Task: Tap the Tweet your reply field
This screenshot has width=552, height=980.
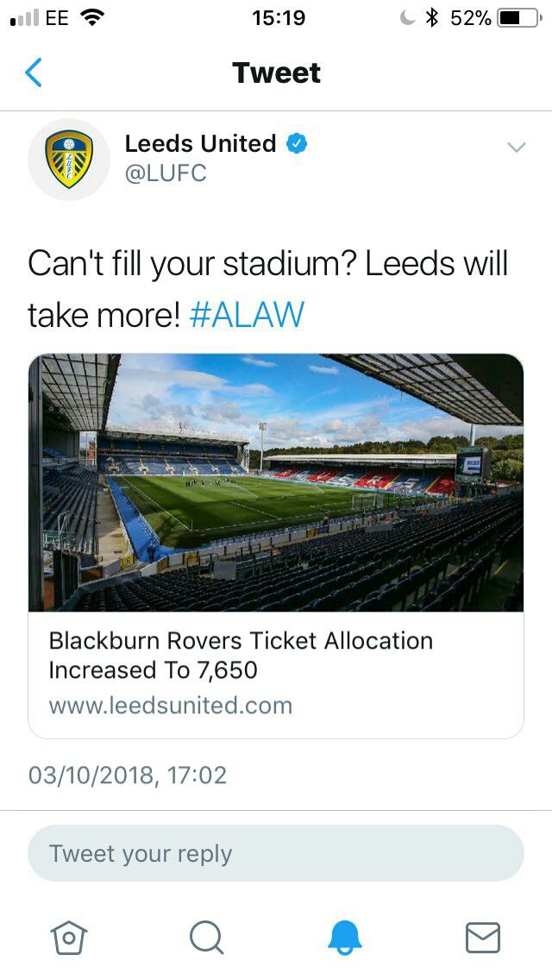Action: pos(276,853)
